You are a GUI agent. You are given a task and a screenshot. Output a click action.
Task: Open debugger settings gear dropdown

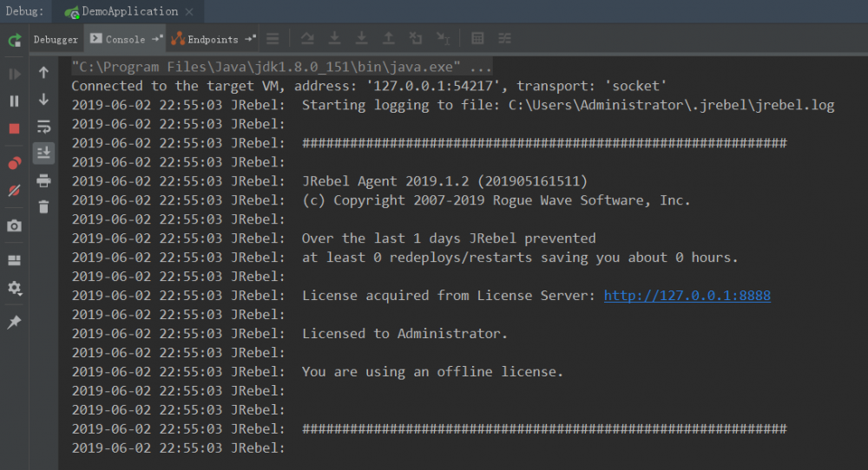click(14, 288)
